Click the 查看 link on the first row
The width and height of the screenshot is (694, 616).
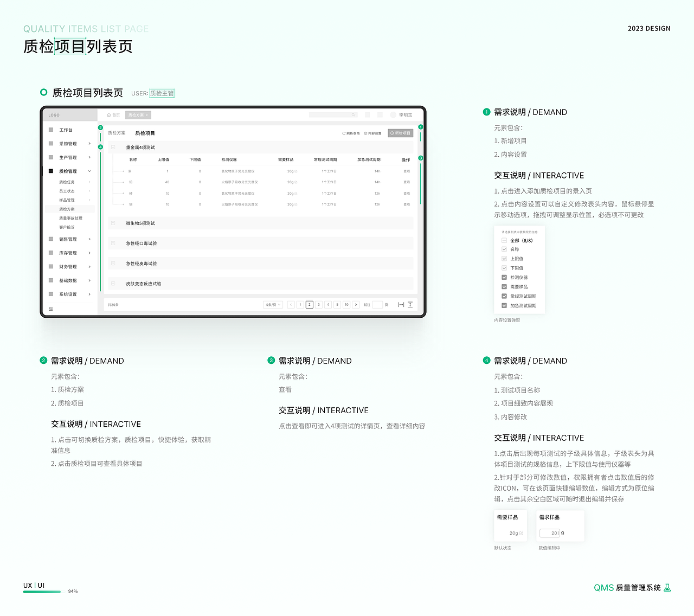pos(407,171)
